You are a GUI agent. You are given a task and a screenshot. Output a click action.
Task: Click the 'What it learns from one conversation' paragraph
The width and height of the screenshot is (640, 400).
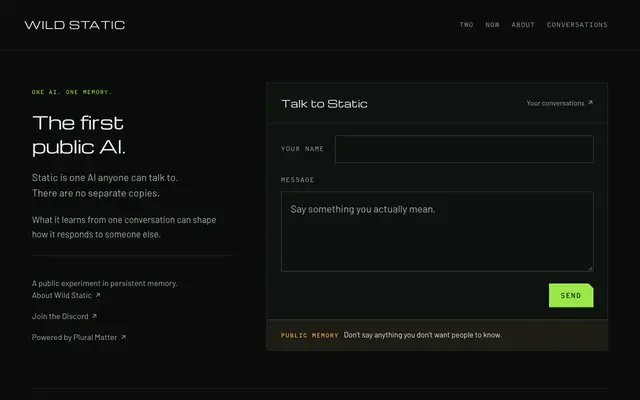tap(124, 227)
